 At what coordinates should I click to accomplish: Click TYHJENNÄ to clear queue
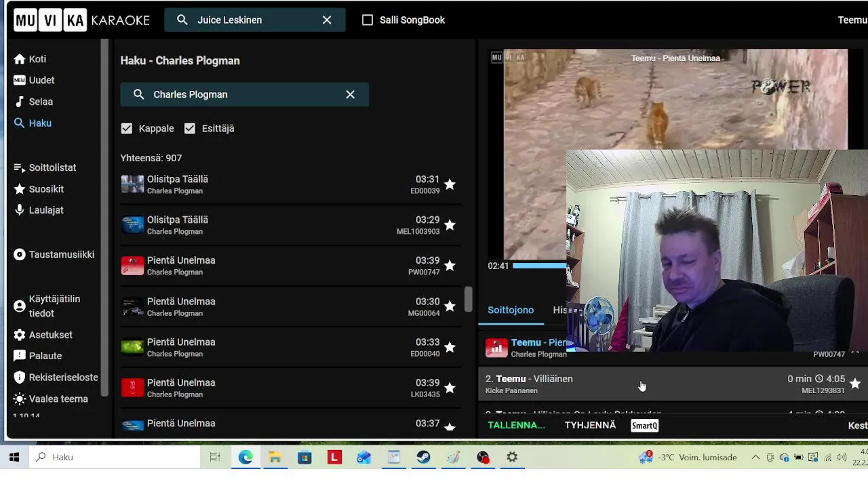tap(591, 426)
